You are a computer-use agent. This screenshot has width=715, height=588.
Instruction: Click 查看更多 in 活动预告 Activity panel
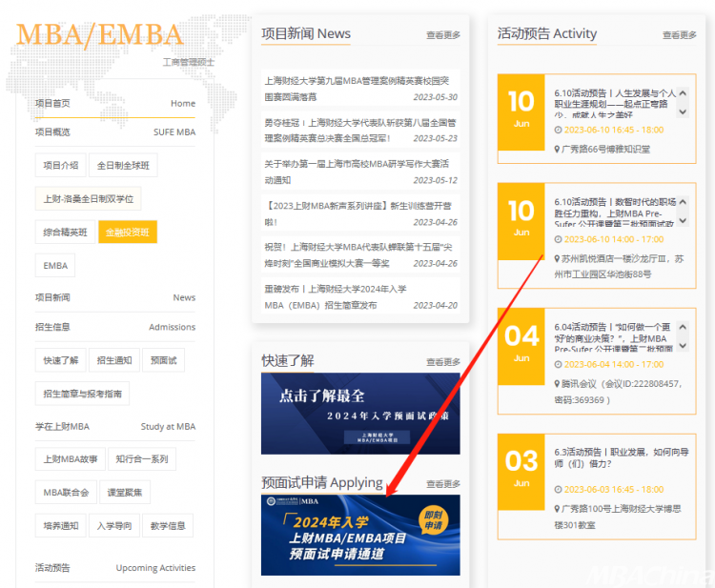click(x=679, y=35)
